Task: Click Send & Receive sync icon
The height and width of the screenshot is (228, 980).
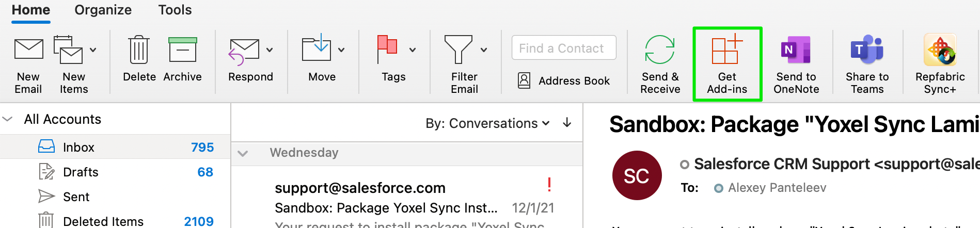Action: click(660, 51)
